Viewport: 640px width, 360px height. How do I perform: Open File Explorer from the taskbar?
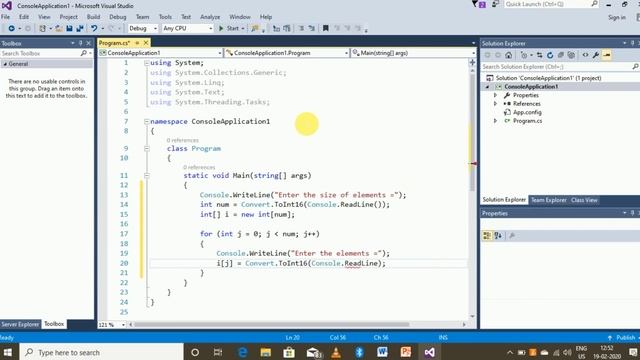(x=266, y=352)
